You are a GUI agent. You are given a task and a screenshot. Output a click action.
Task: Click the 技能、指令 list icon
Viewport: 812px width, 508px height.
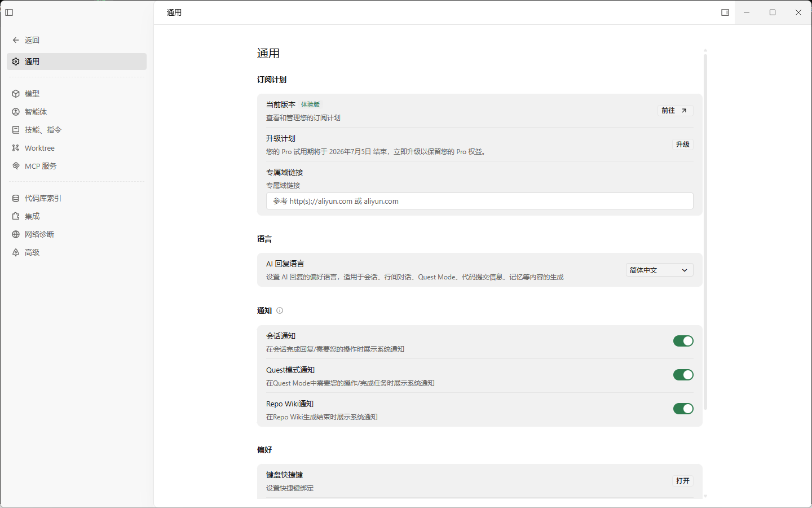pos(16,130)
